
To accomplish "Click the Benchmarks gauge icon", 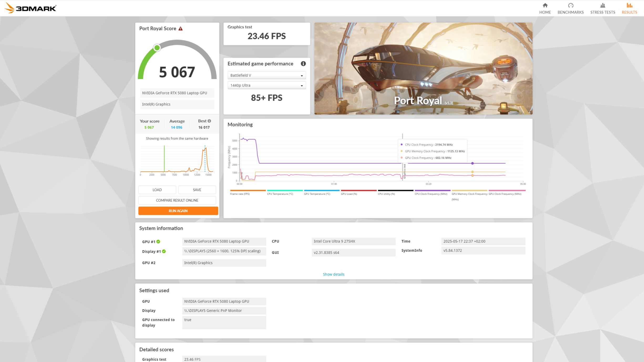I will pos(570,5).
